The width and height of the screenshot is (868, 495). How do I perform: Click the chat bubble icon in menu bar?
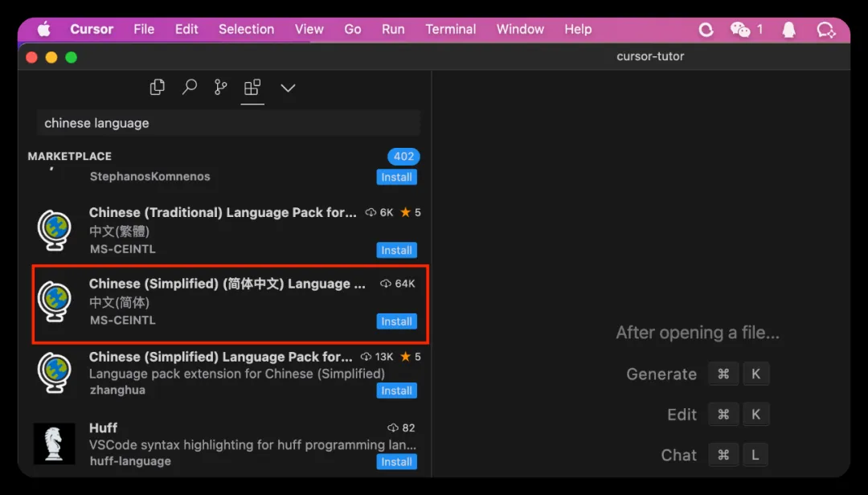pyautogui.click(x=826, y=30)
